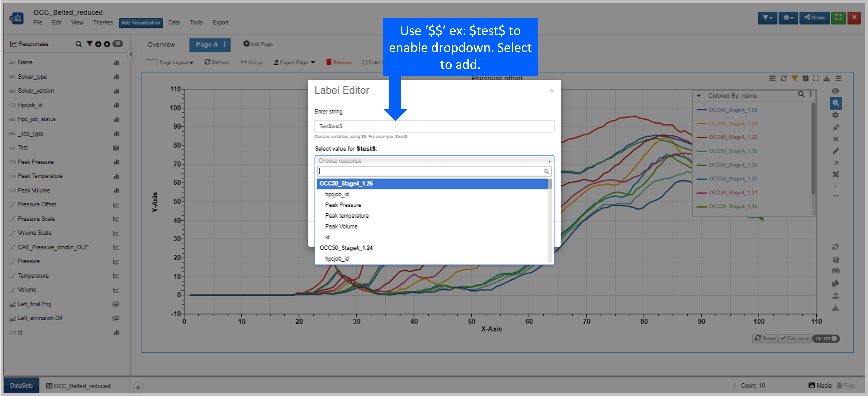Open the Export menu

tap(220, 23)
